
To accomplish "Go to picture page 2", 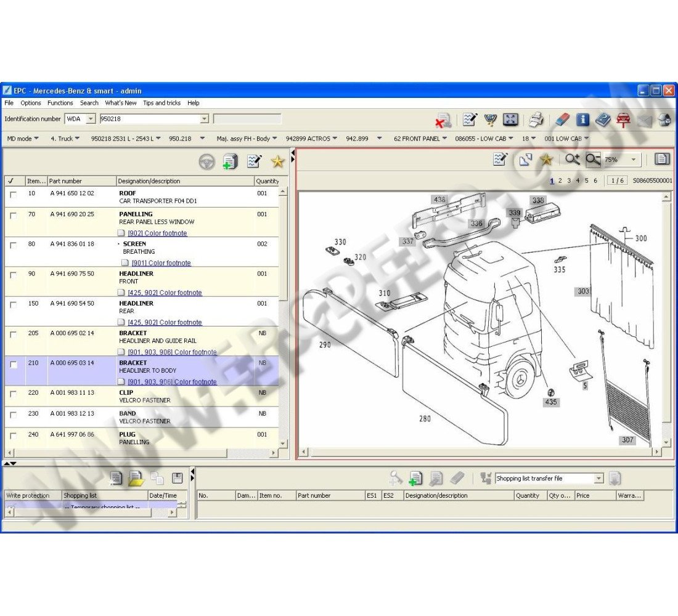I will tap(560, 180).
